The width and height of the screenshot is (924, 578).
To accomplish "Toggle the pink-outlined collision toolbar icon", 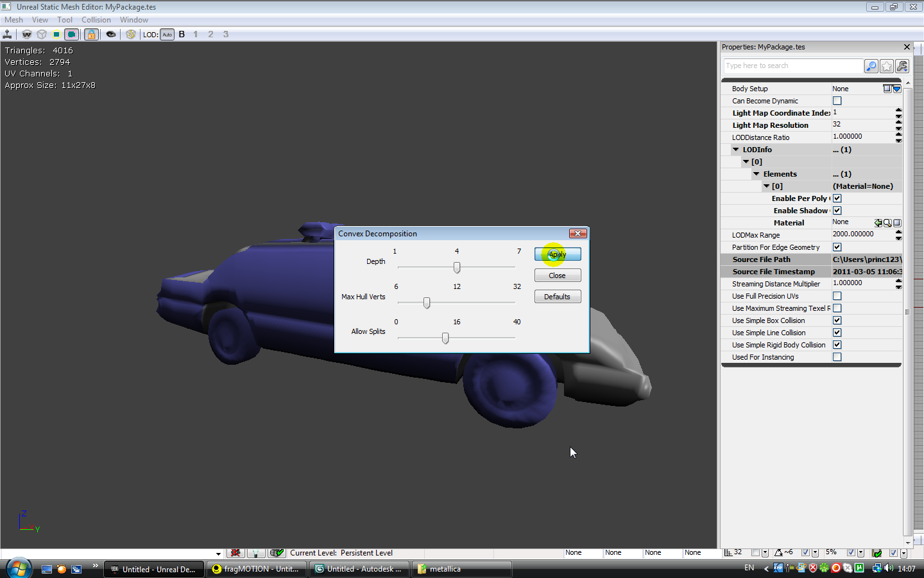I will click(72, 34).
